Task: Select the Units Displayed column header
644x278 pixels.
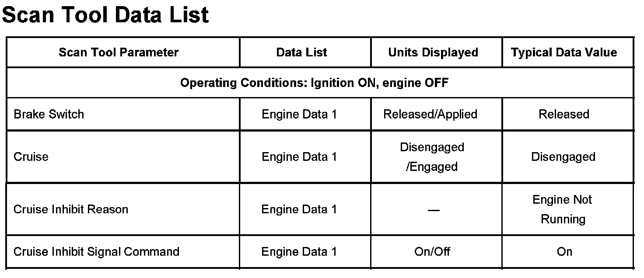Action: point(433,52)
